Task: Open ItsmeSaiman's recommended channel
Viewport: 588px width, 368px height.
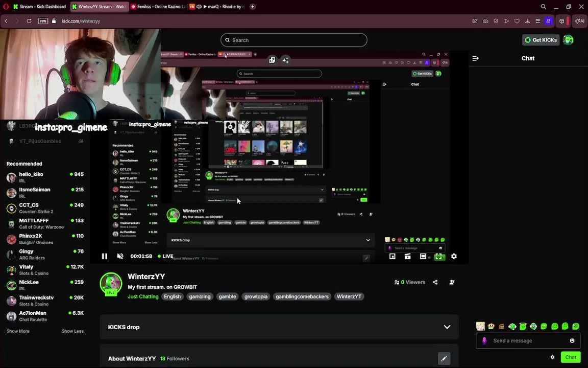Action: 45,193
